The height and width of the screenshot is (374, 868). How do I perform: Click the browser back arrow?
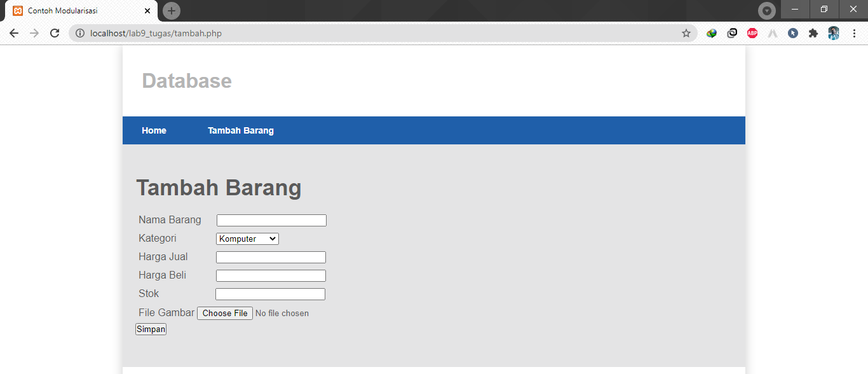coord(14,33)
